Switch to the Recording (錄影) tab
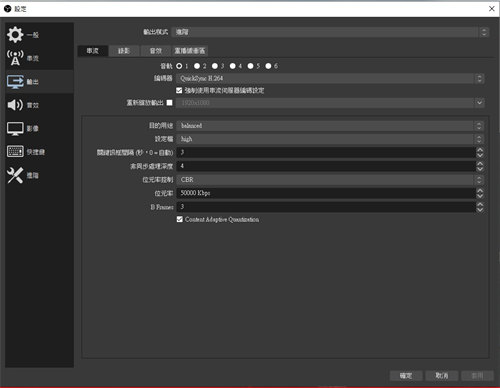 click(124, 51)
